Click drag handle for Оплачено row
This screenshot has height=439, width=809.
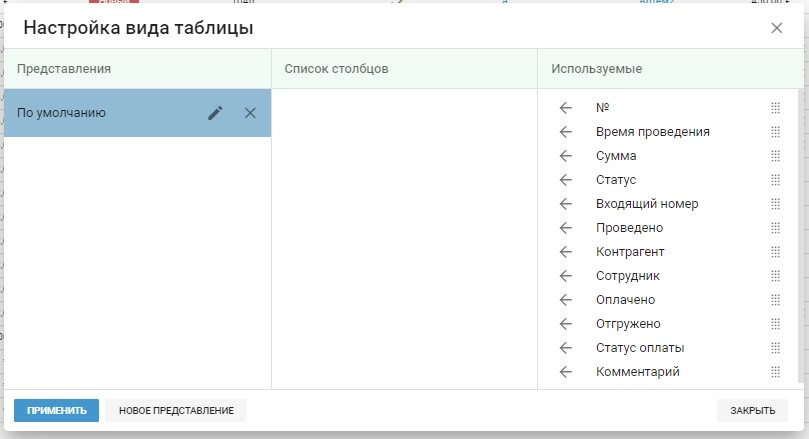pyautogui.click(x=775, y=300)
